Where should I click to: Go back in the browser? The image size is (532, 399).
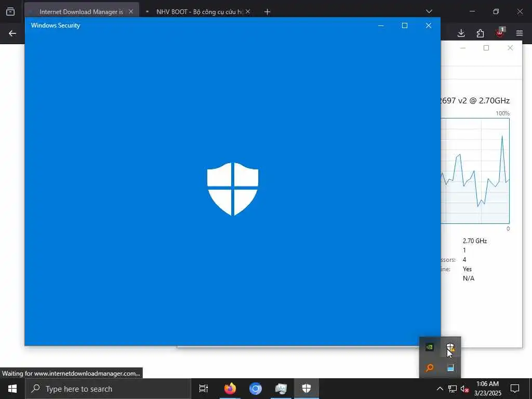[12, 33]
